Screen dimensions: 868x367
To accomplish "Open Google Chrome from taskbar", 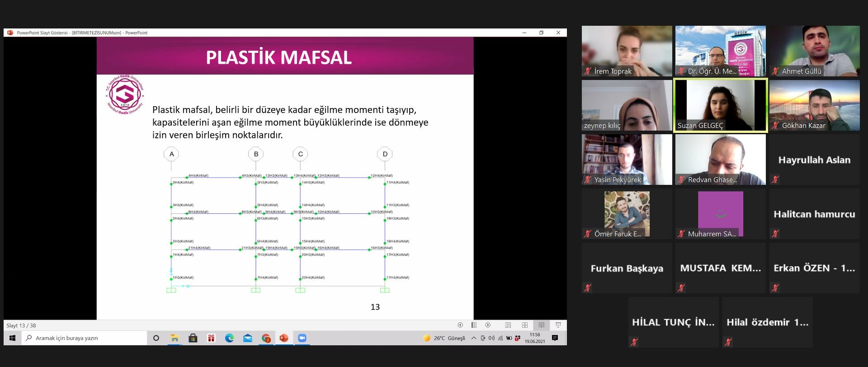I will coord(266,338).
